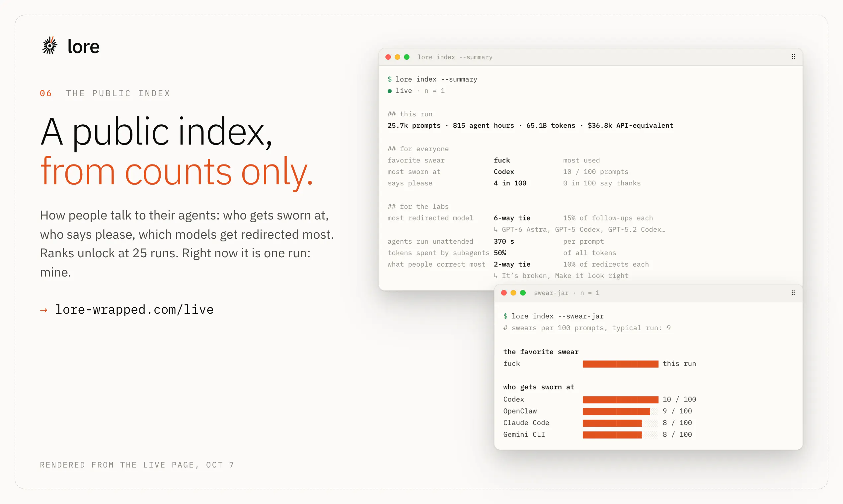Click the green zoom dot of the swear-jar window
This screenshot has height=504, width=843.
[x=523, y=293]
